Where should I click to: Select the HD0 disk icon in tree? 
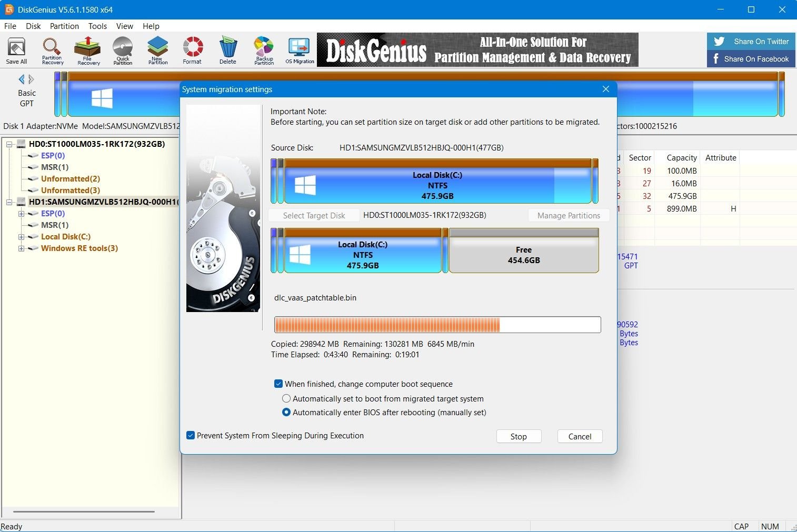22,144
